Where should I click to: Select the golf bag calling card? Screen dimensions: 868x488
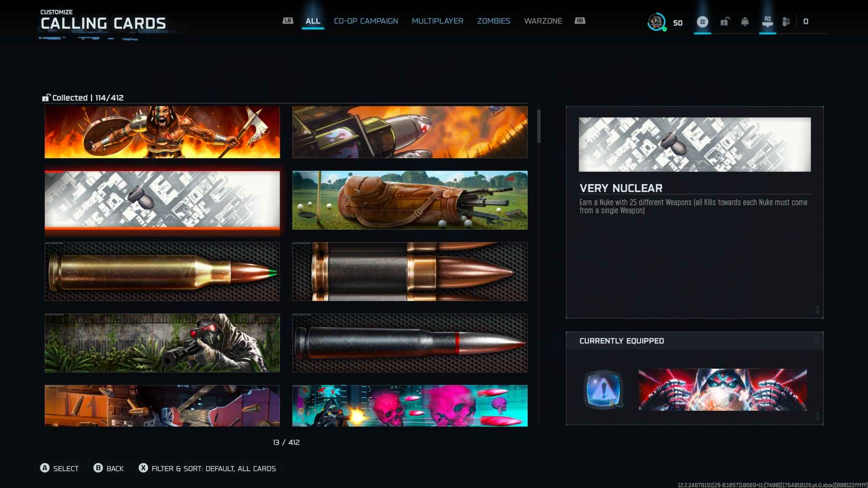[x=410, y=200]
